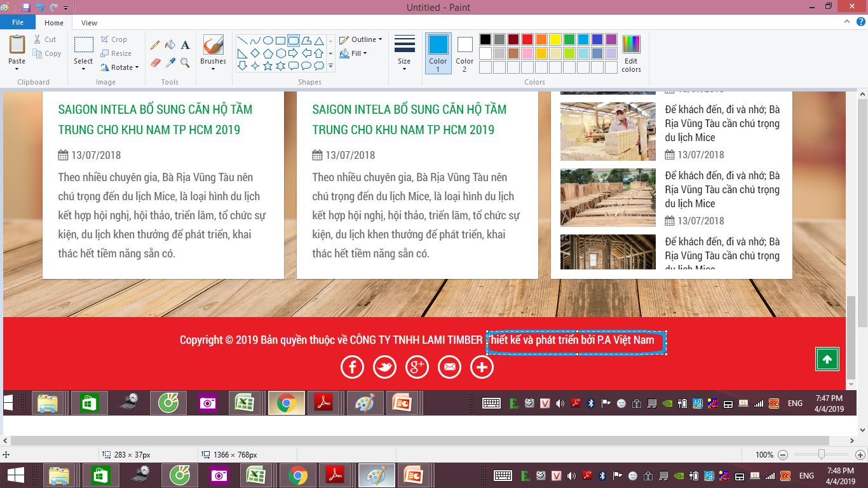
Task: Expand the Shapes gallery More arrow
Action: pyautogui.click(x=331, y=65)
